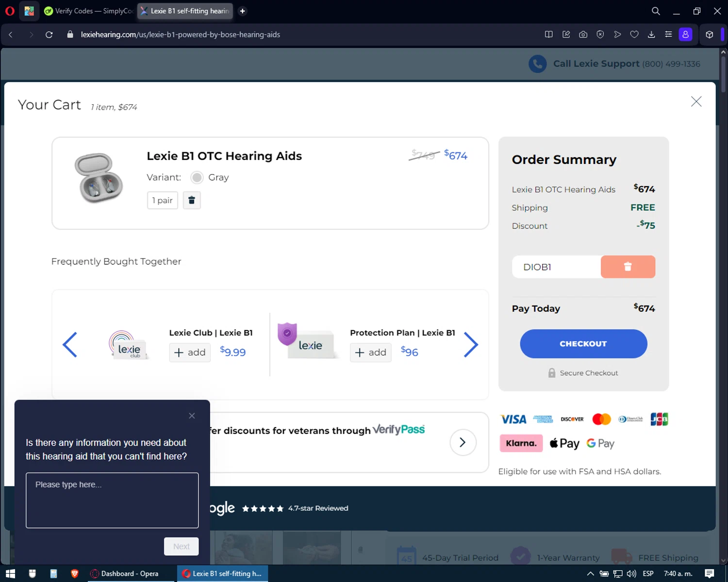Viewport: 728px width, 582px height.
Task: Show hidden system tray icons
Action: click(x=590, y=574)
